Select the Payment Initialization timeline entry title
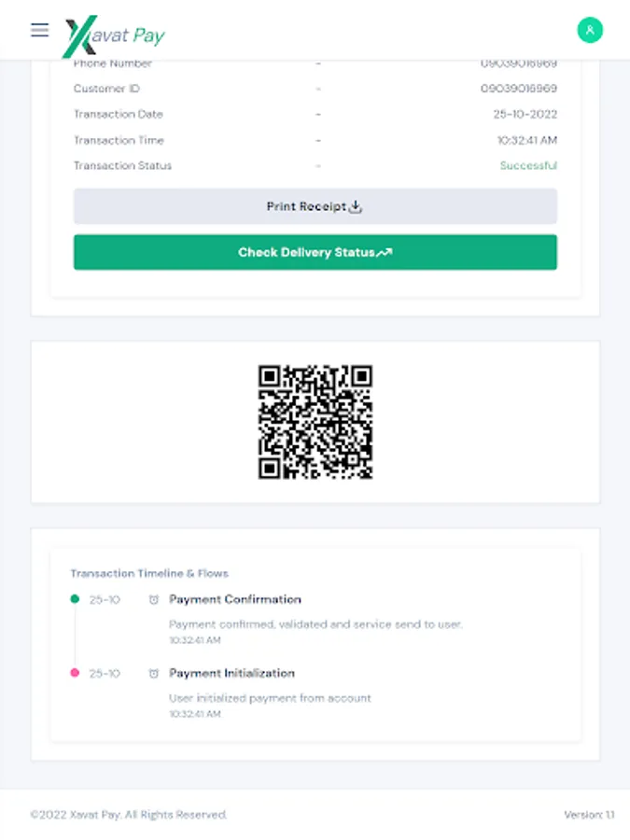The width and height of the screenshot is (630, 840). pos(231,673)
